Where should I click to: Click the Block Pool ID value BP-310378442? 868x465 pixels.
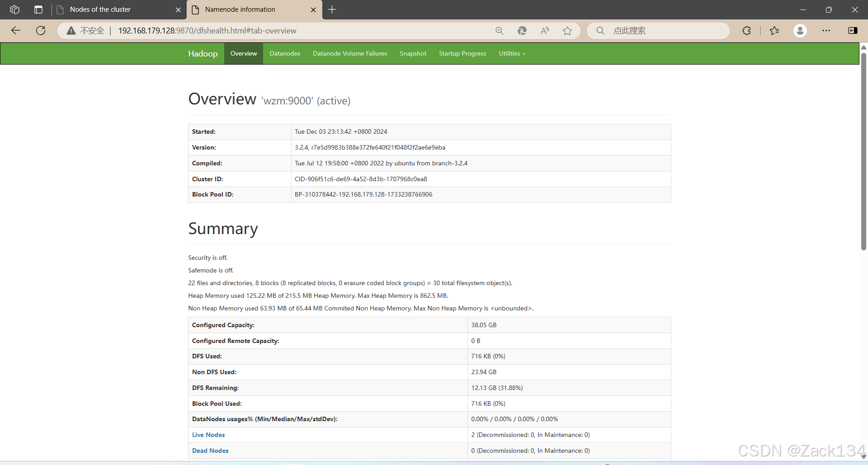(363, 194)
